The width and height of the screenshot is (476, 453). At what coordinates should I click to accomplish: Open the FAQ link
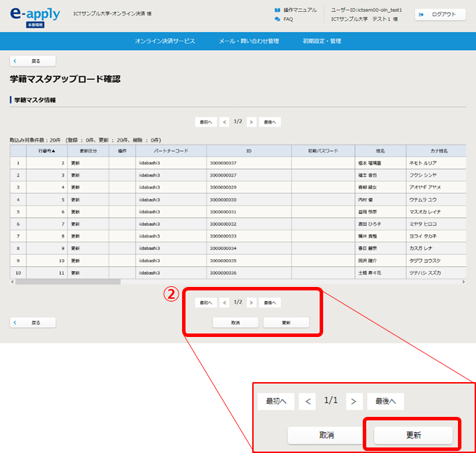(288, 19)
